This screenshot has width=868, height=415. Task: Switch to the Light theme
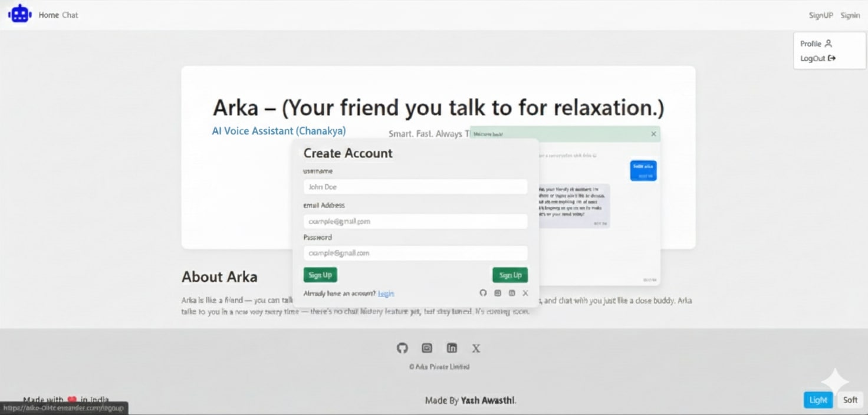pos(818,400)
